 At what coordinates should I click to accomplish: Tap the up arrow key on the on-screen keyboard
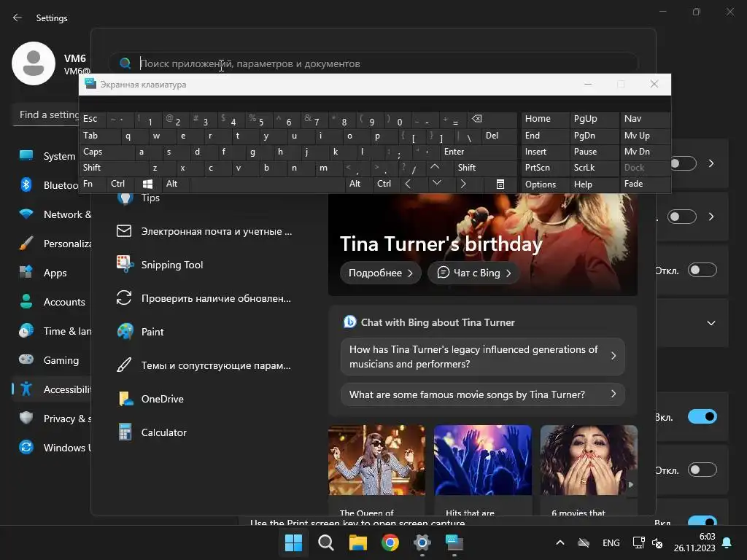coord(435,167)
